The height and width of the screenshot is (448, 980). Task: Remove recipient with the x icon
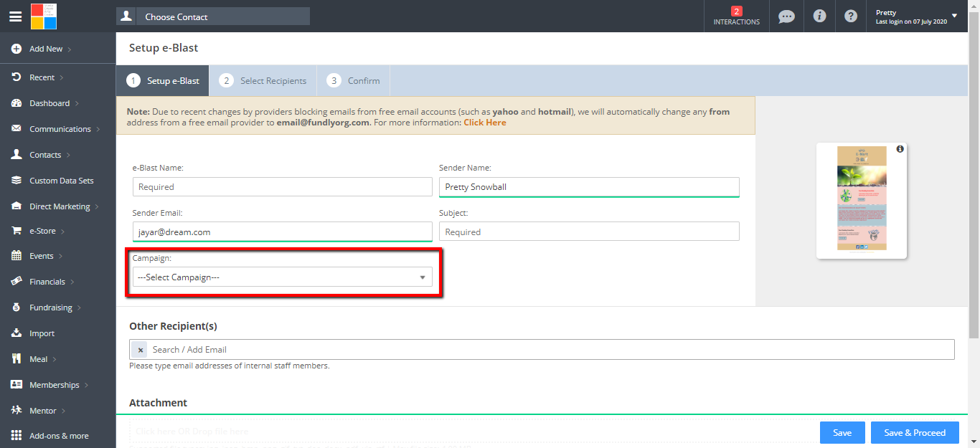pos(141,350)
